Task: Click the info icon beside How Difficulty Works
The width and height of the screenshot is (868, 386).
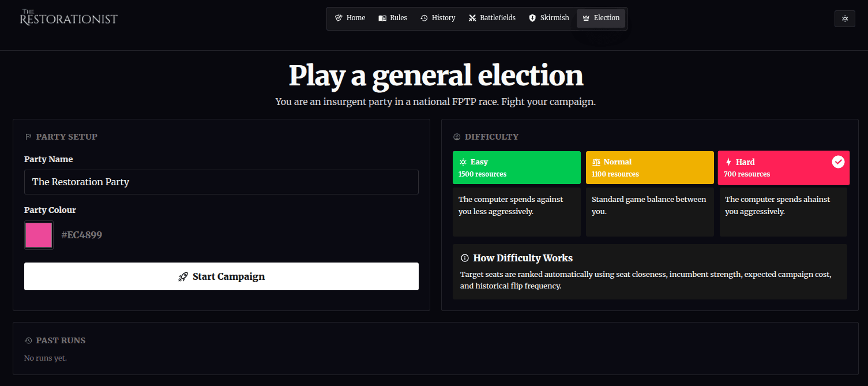Action: 465,258
